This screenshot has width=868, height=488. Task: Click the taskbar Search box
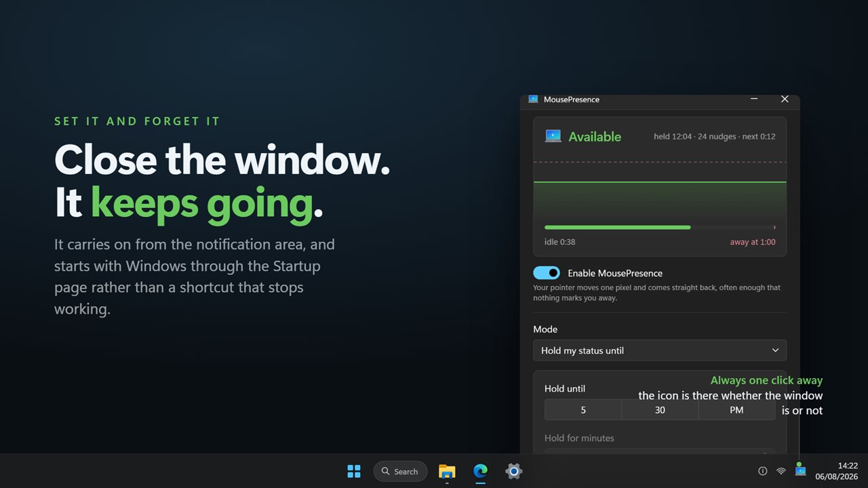(x=400, y=471)
